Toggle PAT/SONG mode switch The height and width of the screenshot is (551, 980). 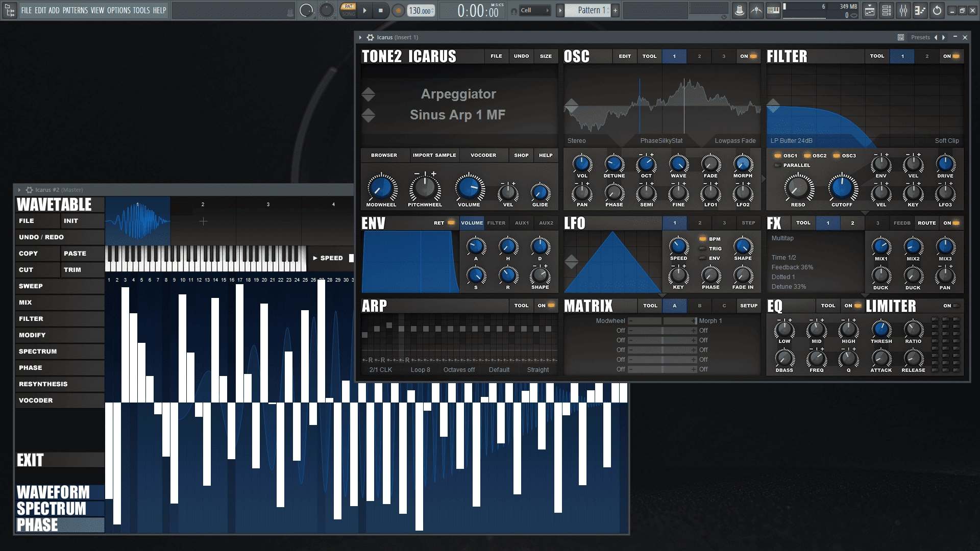pyautogui.click(x=349, y=10)
